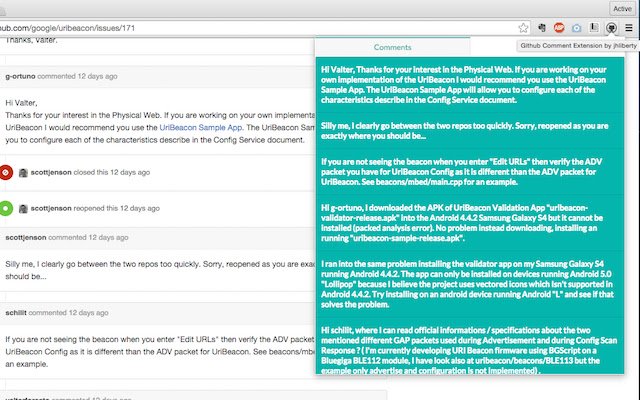Click scottjenson's avatar on the reopened event
The image size is (640, 400).
pyautogui.click(x=23, y=209)
